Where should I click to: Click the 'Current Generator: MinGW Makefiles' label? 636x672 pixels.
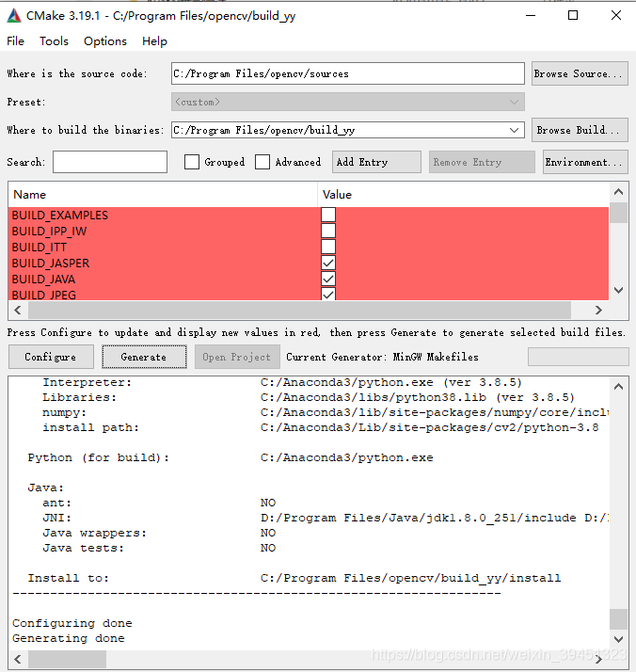(382, 357)
